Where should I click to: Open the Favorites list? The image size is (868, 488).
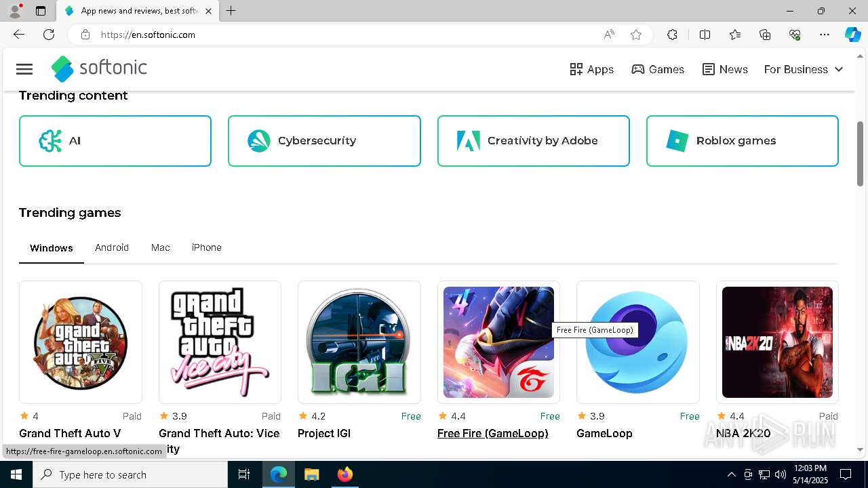[x=735, y=35]
